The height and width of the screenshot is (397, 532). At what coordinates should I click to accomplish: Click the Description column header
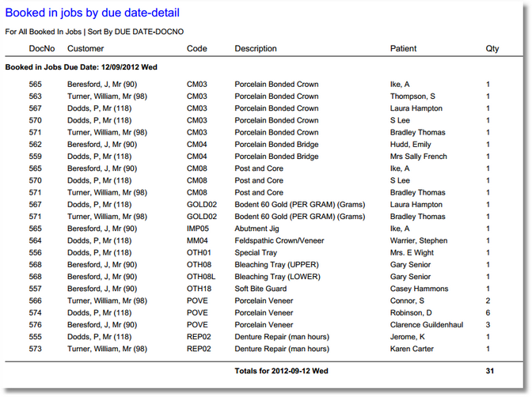click(256, 48)
